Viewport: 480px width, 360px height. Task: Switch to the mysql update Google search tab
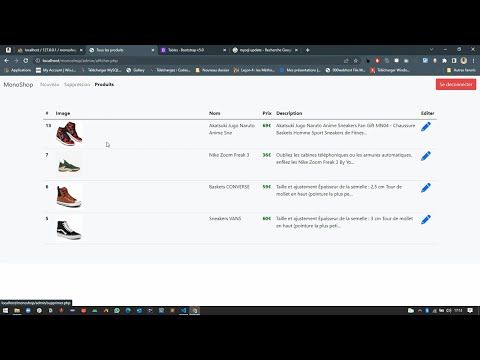pyautogui.click(x=265, y=50)
